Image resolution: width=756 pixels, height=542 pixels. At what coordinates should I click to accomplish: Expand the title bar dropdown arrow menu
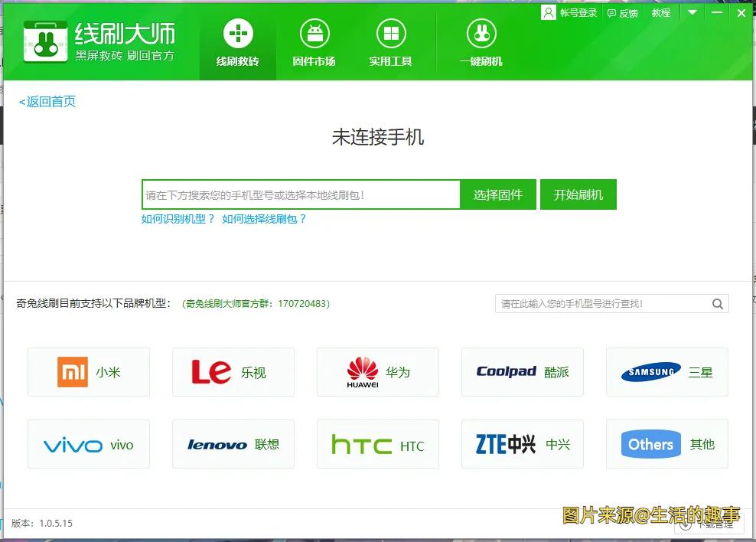tap(692, 13)
